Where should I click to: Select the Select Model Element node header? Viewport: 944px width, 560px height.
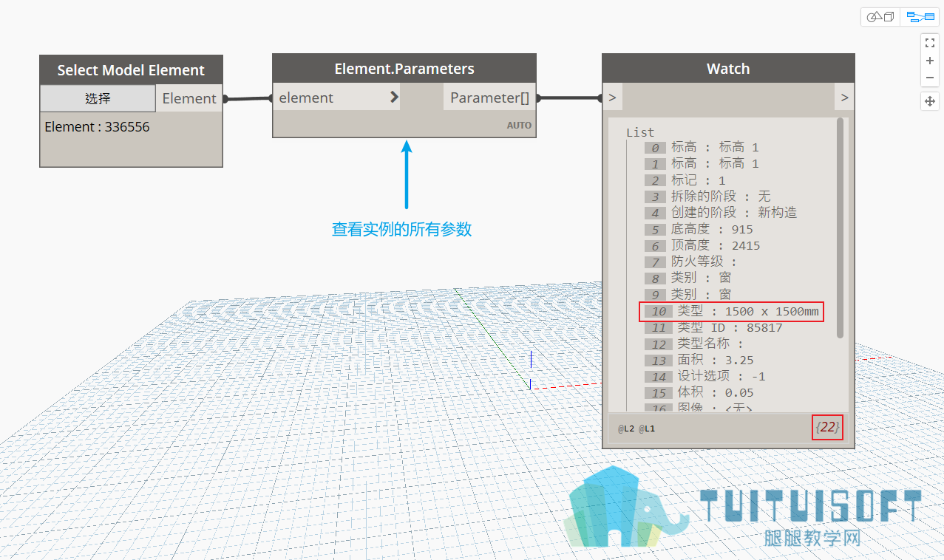coord(131,70)
